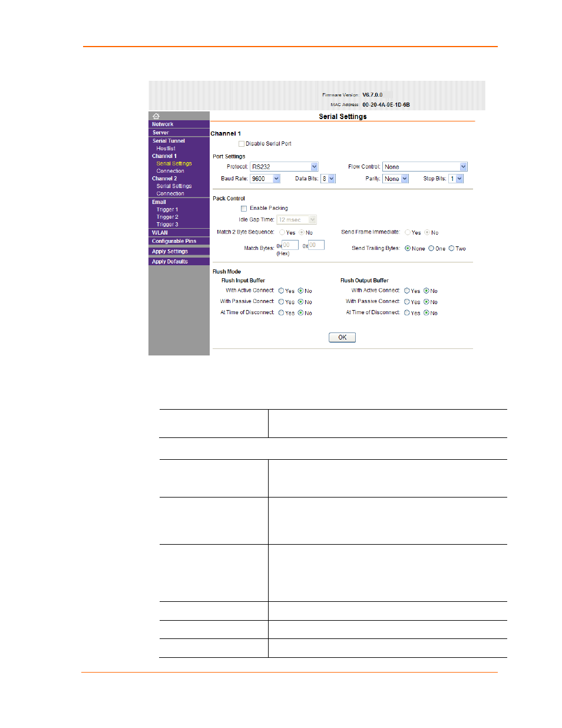
Task: Select Yes for Input Buffer With Passive Connect
Action: [x=282, y=302]
